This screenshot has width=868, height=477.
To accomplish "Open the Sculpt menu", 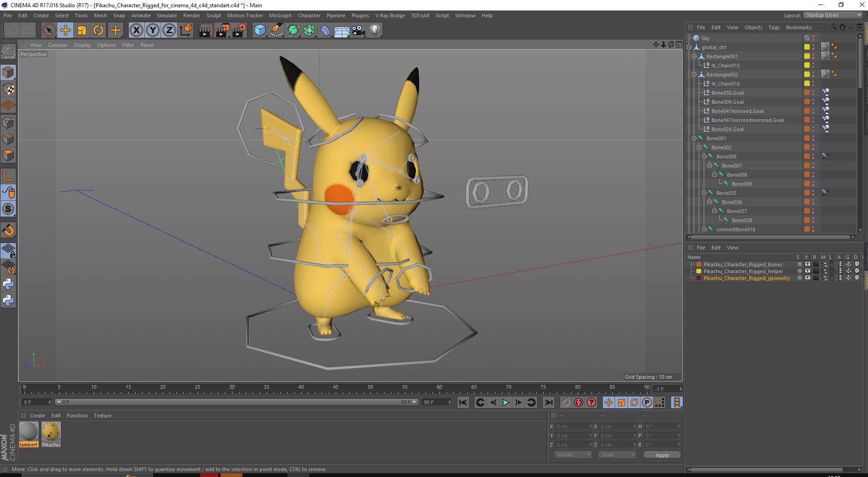I will pos(213,15).
